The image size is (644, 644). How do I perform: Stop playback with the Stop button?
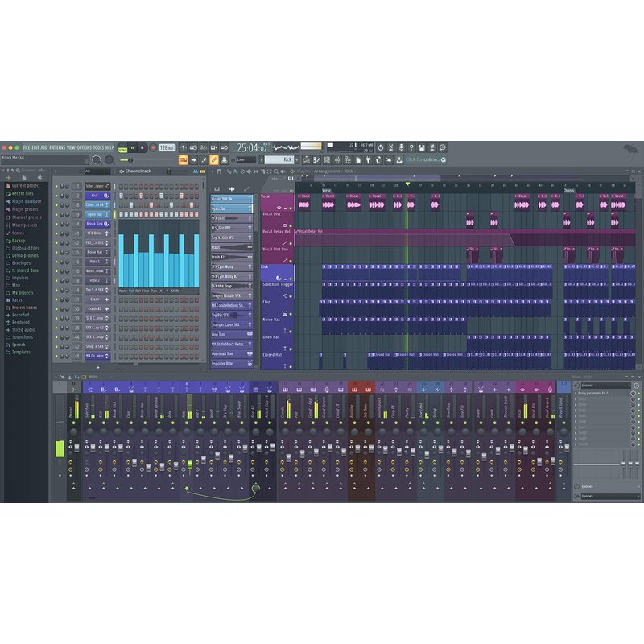click(x=142, y=147)
